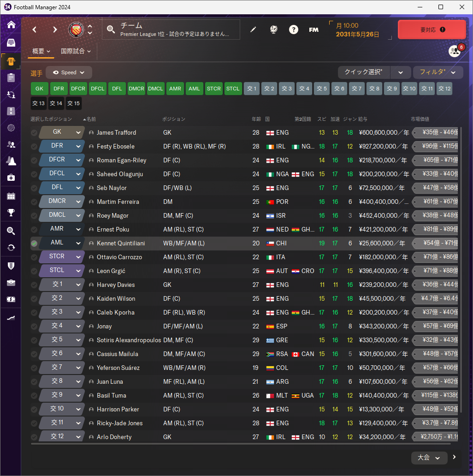The height and width of the screenshot is (476, 473).
Task: Toggle selection checkbox for Arlo Doherty
Action: click(34, 437)
